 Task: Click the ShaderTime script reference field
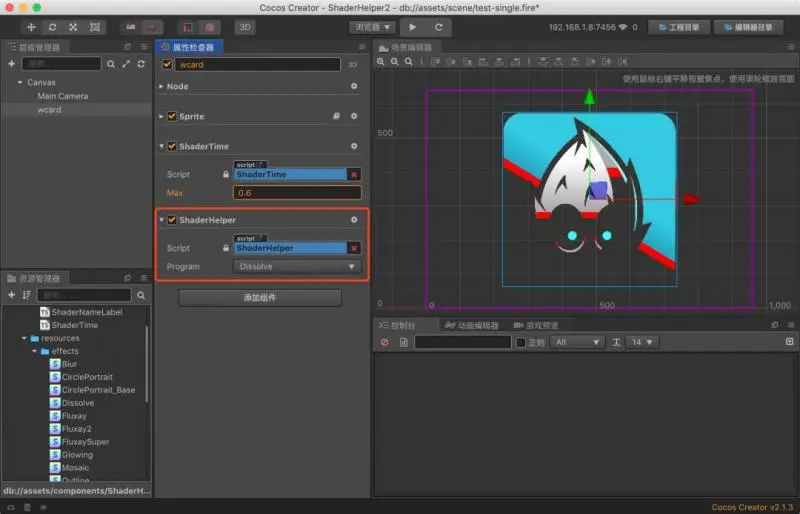[290, 175]
